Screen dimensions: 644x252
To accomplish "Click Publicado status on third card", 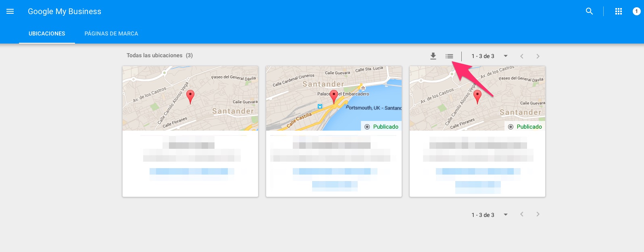I will (525, 127).
